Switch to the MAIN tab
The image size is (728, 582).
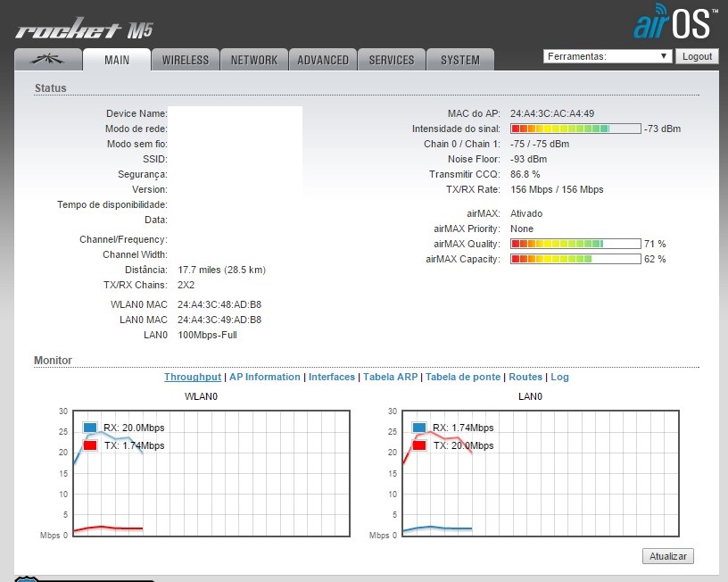click(117, 60)
